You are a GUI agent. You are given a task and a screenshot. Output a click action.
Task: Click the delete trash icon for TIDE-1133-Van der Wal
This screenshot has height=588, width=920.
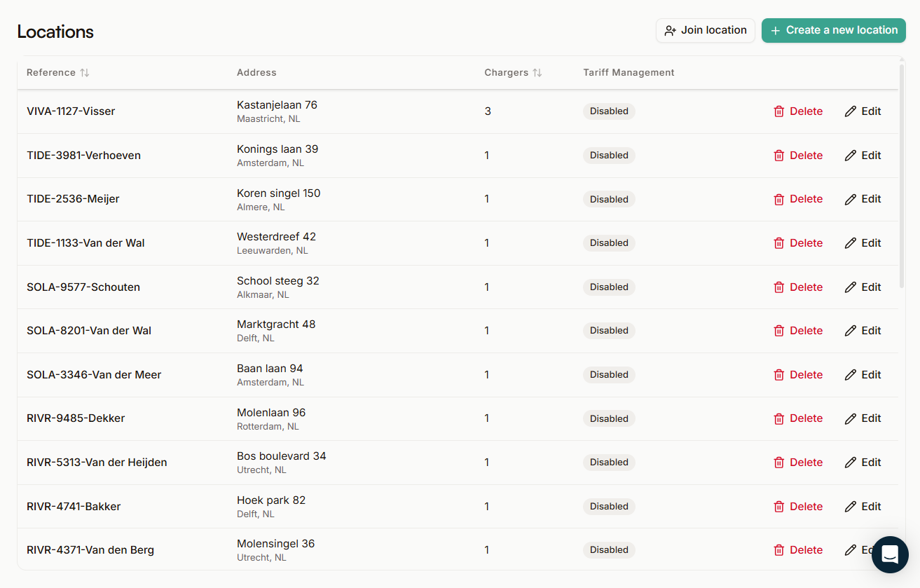[778, 242]
